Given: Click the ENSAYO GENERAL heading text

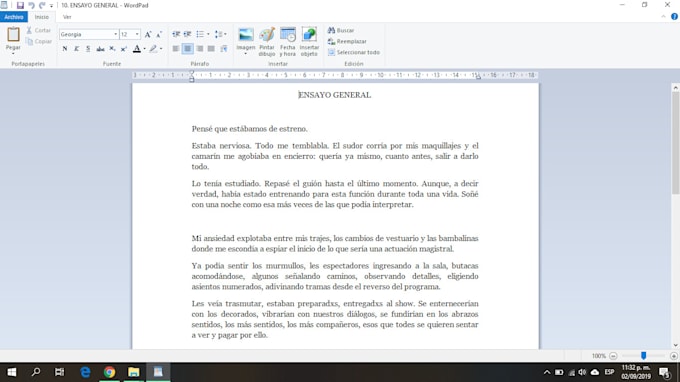Looking at the screenshot, I should pos(334,95).
